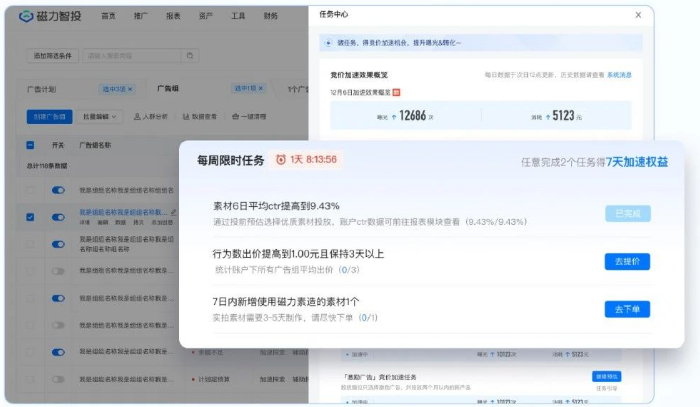Click the 去下单 button
The height and width of the screenshot is (407, 700).
(x=627, y=309)
